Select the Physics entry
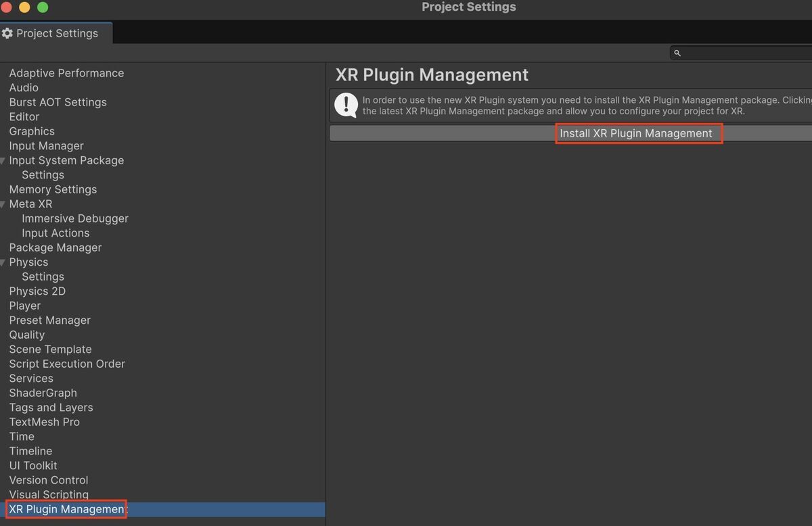 (x=28, y=262)
